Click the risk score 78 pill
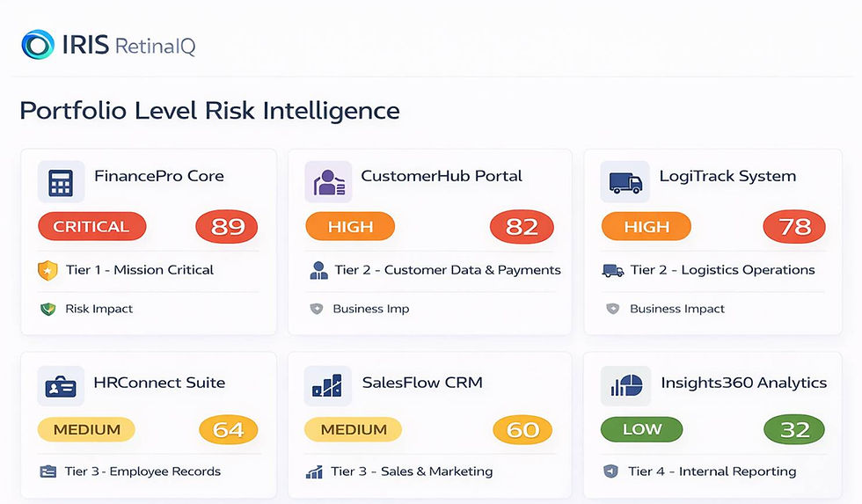Image resolution: width=862 pixels, height=504 pixels. [x=794, y=227]
